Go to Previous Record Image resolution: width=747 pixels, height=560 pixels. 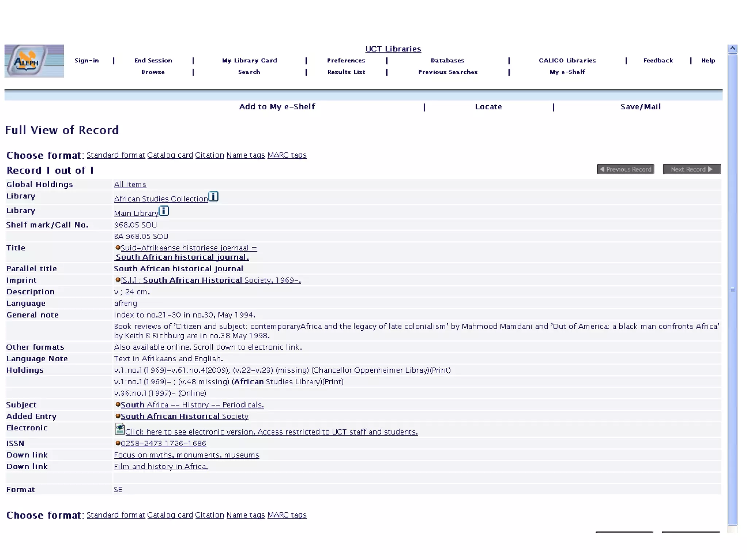(x=625, y=169)
